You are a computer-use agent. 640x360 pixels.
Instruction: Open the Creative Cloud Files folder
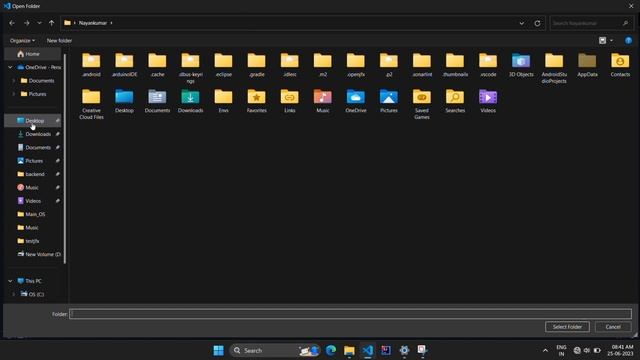(91, 104)
